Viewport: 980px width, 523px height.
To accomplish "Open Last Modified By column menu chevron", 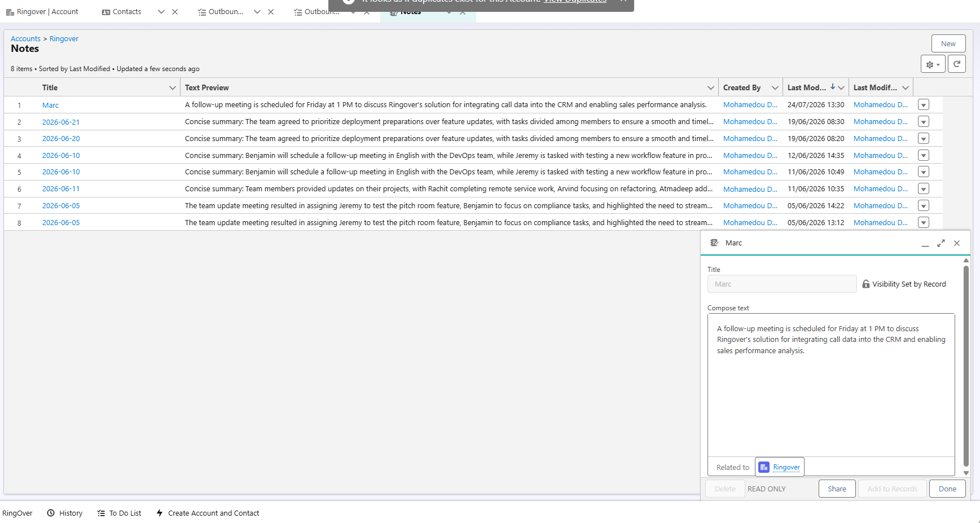I will pos(906,87).
